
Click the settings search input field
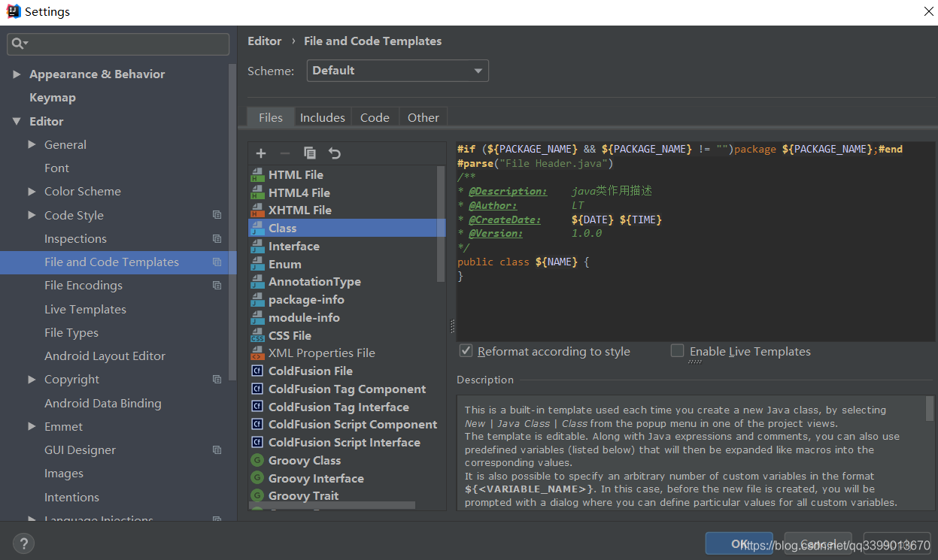click(x=118, y=44)
